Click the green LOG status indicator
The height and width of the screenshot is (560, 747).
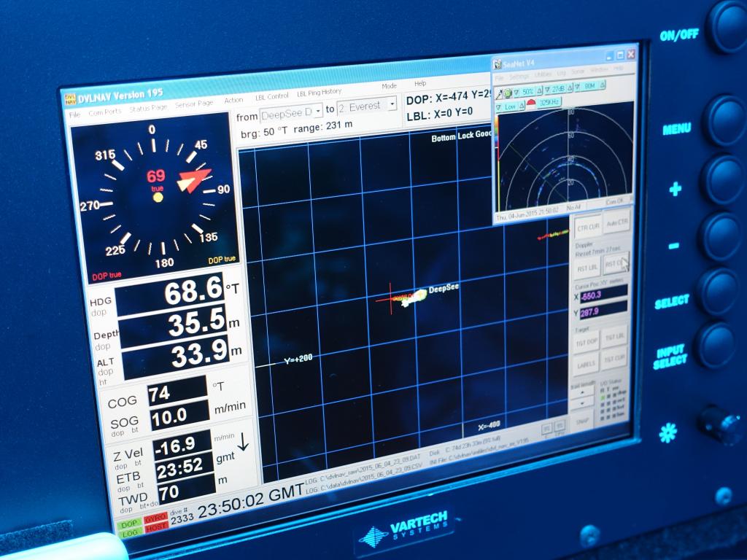tap(129, 534)
